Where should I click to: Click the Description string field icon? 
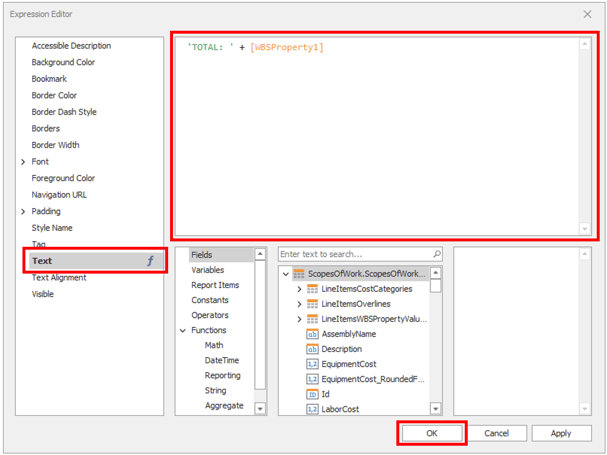(x=312, y=349)
